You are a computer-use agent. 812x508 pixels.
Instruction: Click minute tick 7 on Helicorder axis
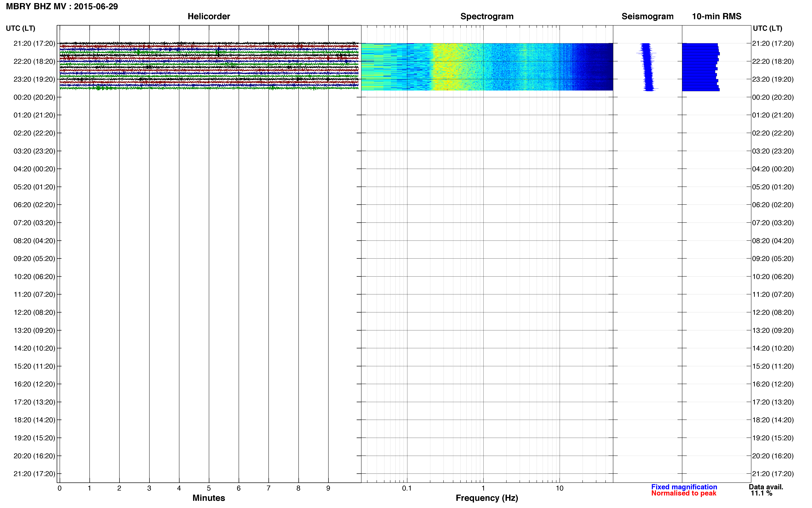[x=269, y=488]
